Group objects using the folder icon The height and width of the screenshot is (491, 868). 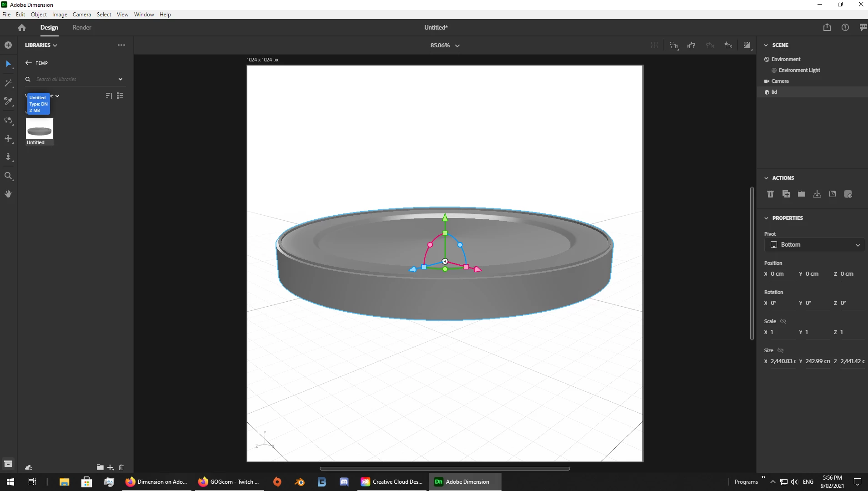click(x=802, y=194)
